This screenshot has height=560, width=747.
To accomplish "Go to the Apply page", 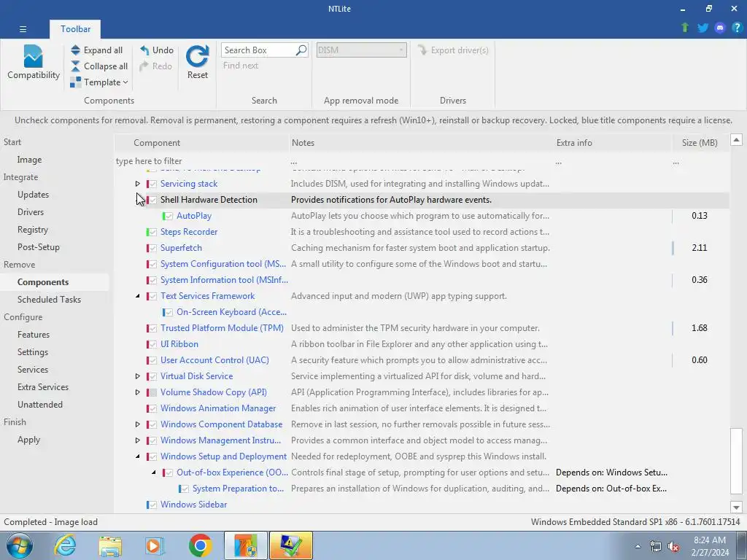I will click(28, 440).
